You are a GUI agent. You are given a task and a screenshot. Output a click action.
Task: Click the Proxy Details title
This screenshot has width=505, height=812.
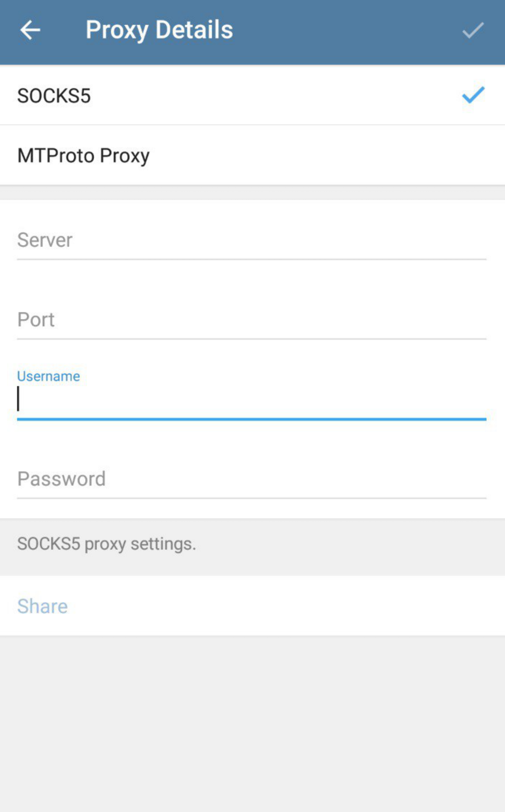tap(159, 30)
